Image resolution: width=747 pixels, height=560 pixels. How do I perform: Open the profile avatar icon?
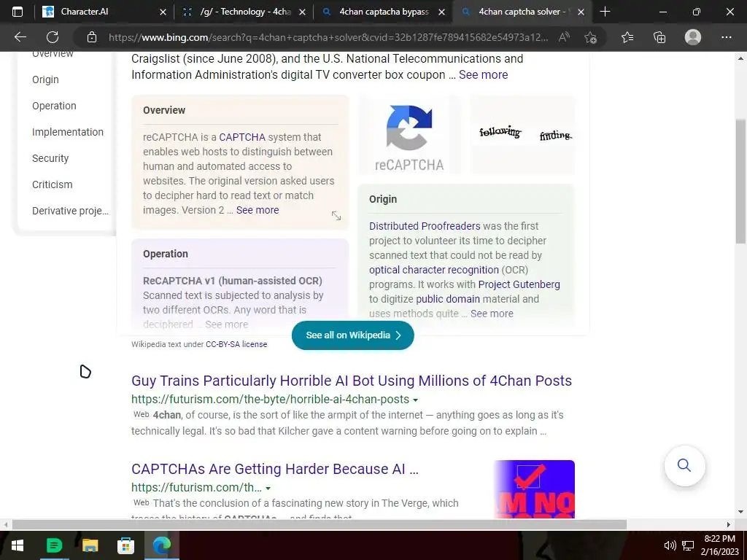point(693,37)
